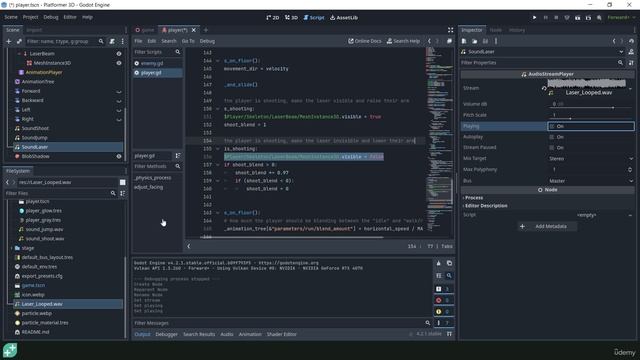
Task: Open the script editor Go To menu
Action: coord(188,41)
